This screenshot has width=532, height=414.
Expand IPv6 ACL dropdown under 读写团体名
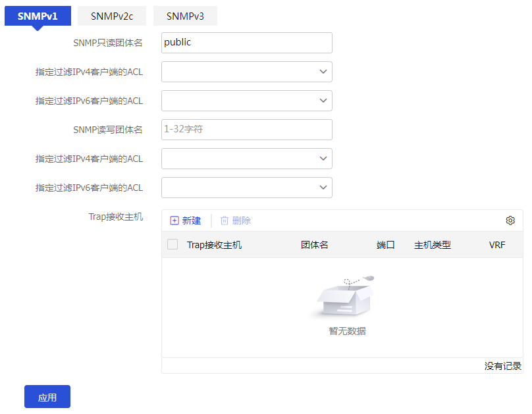(x=246, y=188)
